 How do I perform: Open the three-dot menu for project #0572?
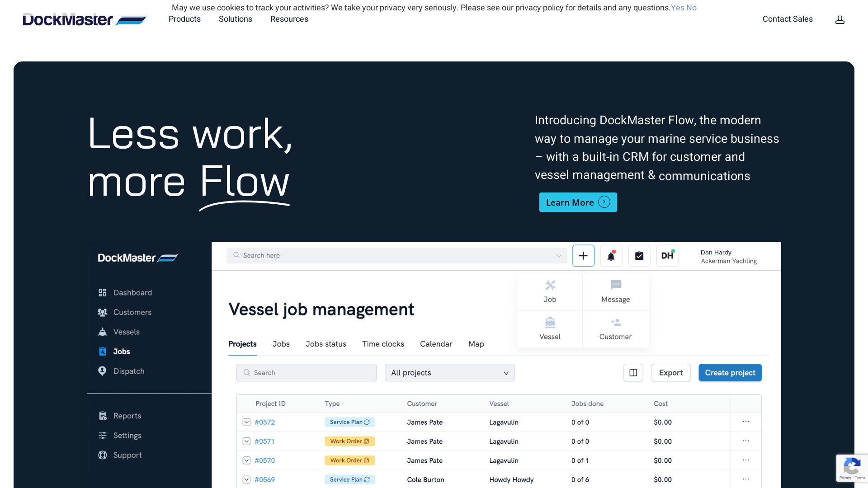pos(746,422)
